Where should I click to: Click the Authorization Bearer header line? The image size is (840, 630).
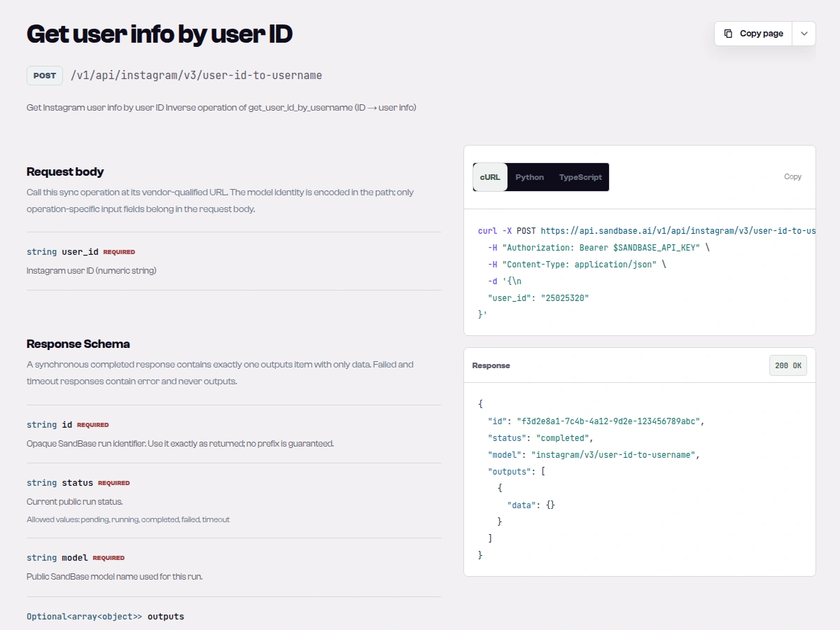point(598,247)
